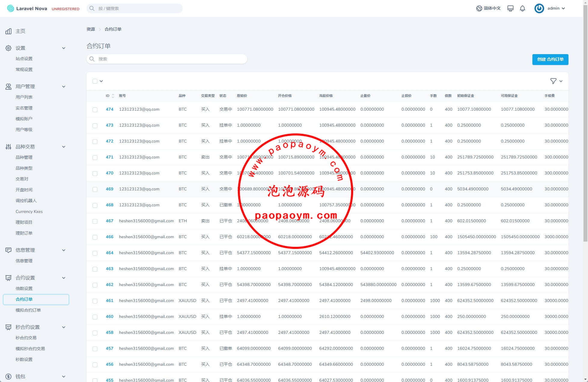Viewport: 588px width, 382px height.
Task: Click the 秒合约设置 chart icon
Action: pyautogui.click(x=8, y=327)
